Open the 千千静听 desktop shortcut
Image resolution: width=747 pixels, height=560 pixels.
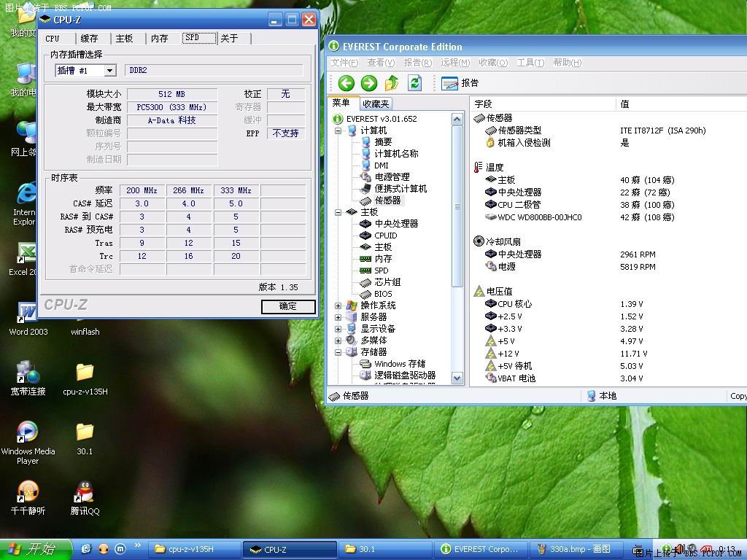pos(28,498)
